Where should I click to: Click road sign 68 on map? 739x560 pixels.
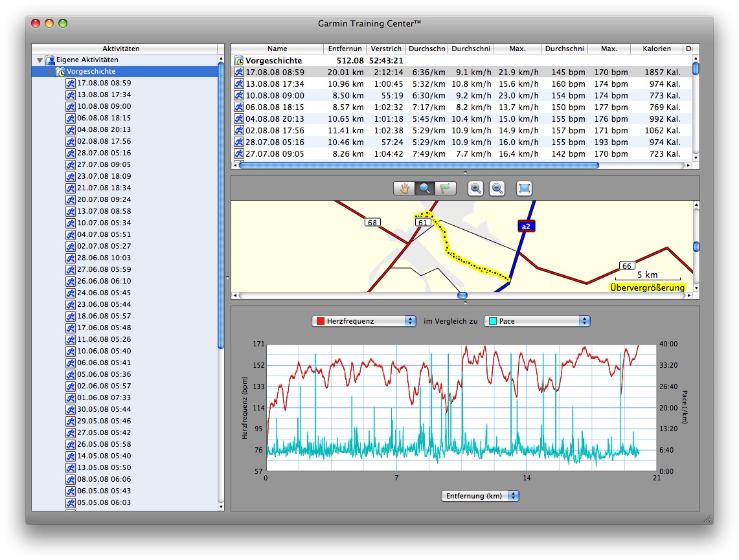[372, 222]
